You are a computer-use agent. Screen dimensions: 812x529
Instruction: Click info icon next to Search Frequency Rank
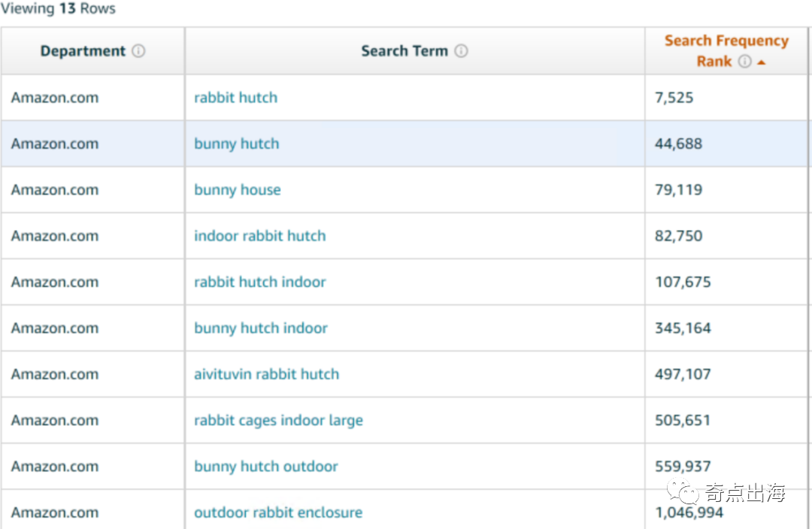(x=744, y=62)
